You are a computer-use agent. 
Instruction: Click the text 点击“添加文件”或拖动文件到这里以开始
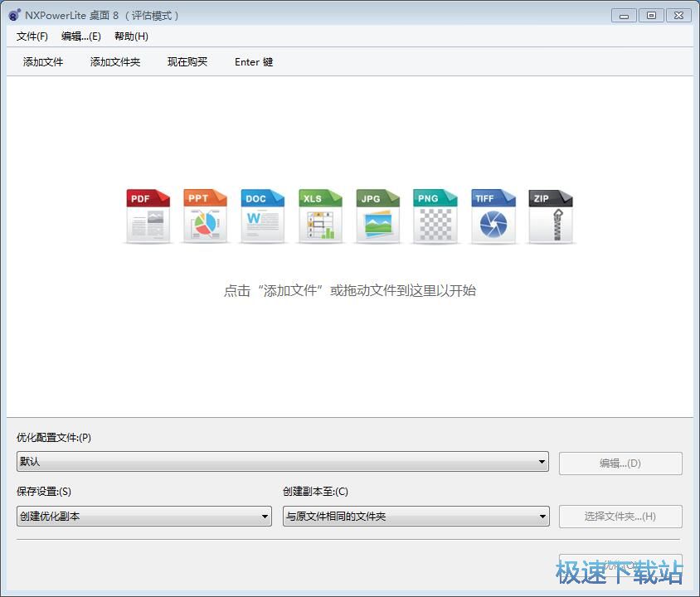pos(349,290)
